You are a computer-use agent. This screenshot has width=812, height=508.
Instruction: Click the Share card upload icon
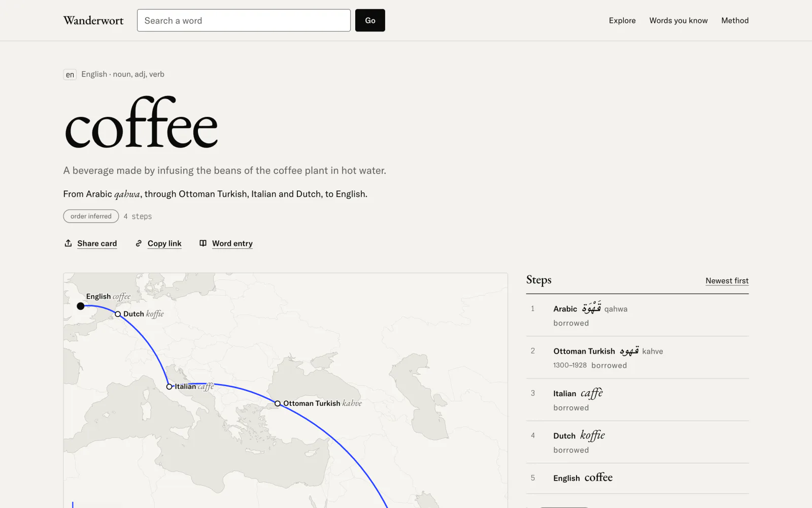(68, 243)
